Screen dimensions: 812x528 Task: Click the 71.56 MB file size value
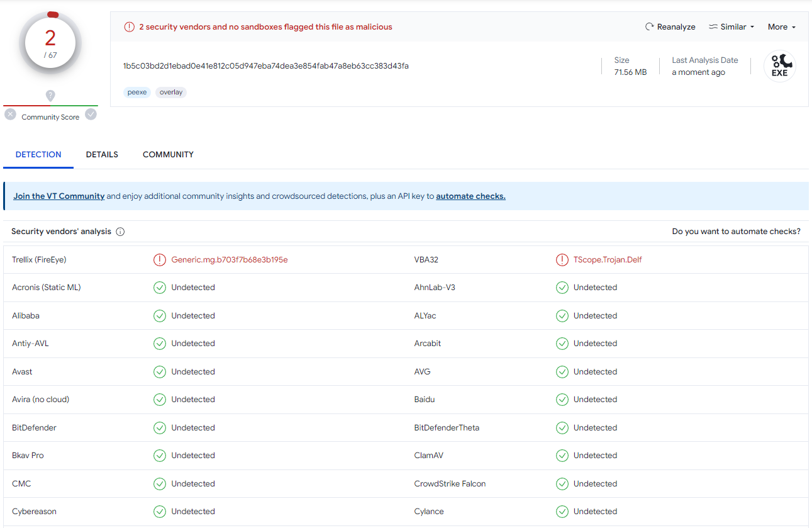(630, 72)
